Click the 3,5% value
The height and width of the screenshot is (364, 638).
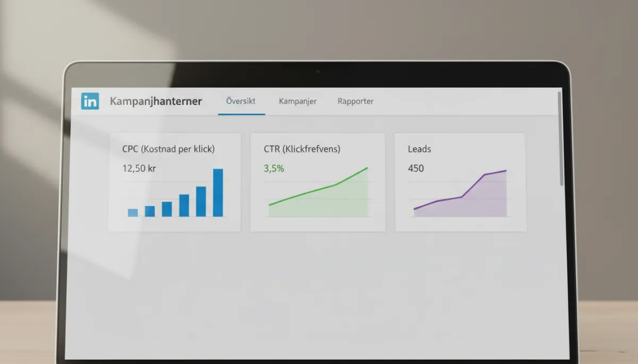[274, 169]
